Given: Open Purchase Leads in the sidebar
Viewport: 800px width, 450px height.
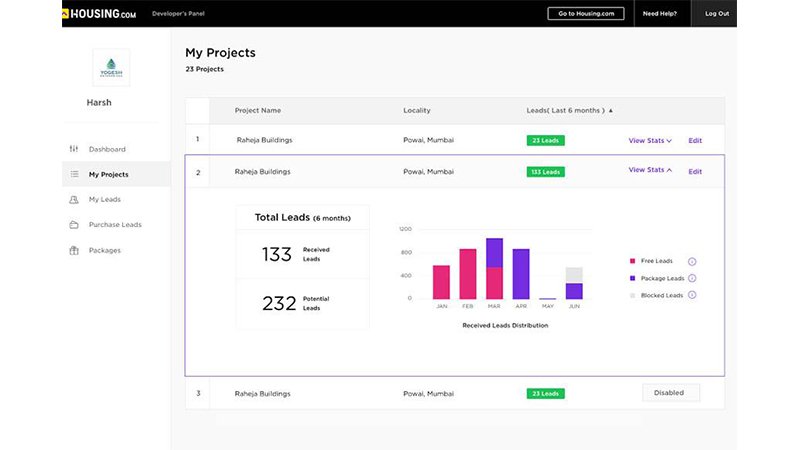Looking at the screenshot, I should click(x=115, y=224).
